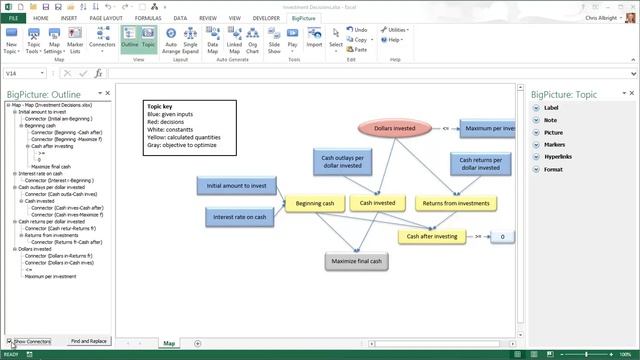Toggle the Topic view pane button
The width and height of the screenshot is (640, 360).
coord(148,40)
